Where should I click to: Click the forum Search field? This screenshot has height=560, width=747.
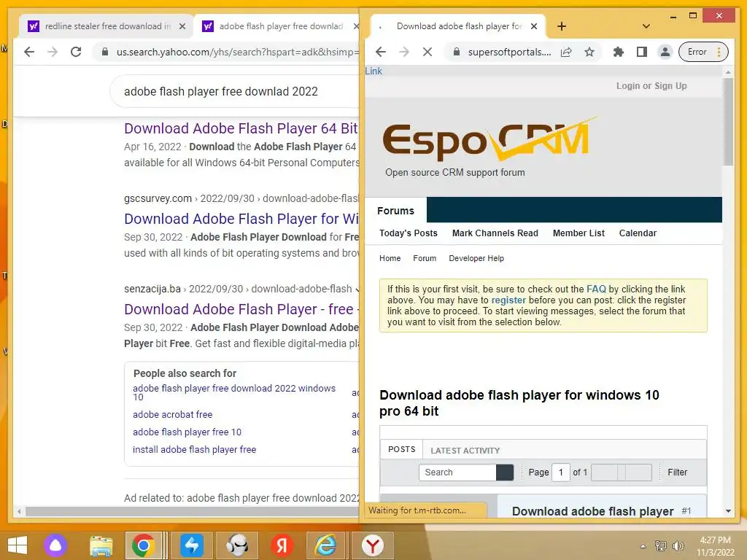click(457, 472)
